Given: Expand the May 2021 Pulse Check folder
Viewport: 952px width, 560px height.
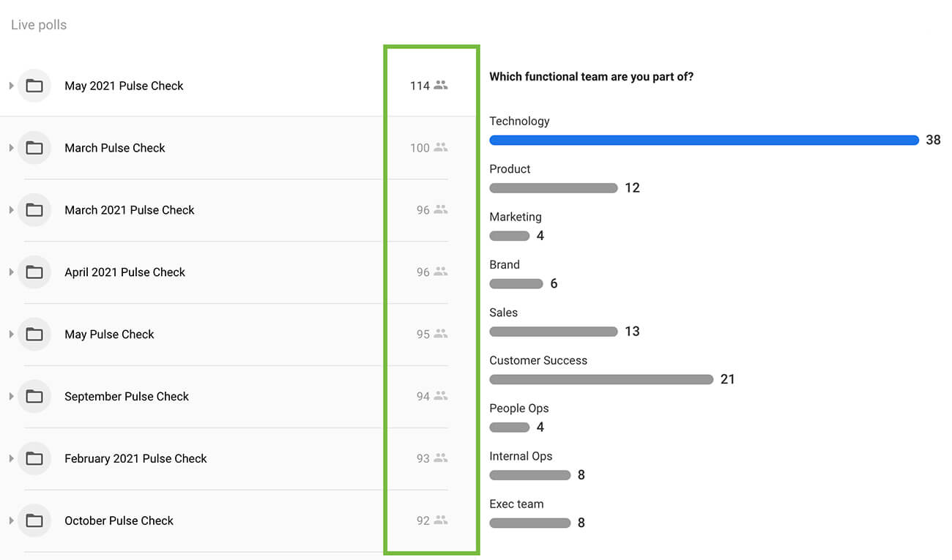Looking at the screenshot, I should (11, 86).
